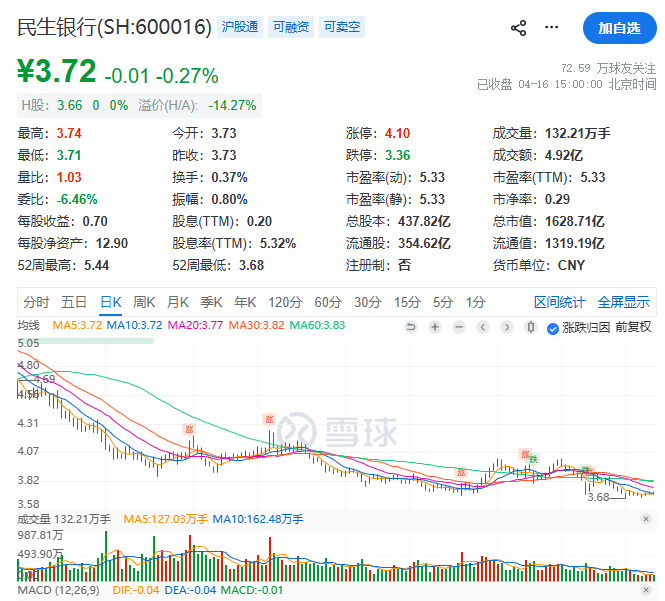Zoom out chart with minus icon

pyautogui.click(x=459, y=327)
